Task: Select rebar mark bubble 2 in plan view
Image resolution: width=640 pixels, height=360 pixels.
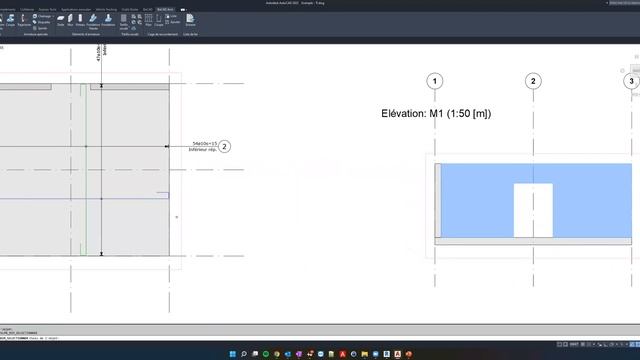Action: click(224, 146)
